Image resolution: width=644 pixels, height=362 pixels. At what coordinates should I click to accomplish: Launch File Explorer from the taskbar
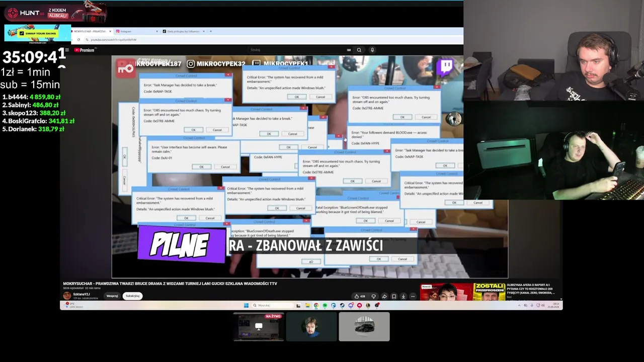pos(307,305)
